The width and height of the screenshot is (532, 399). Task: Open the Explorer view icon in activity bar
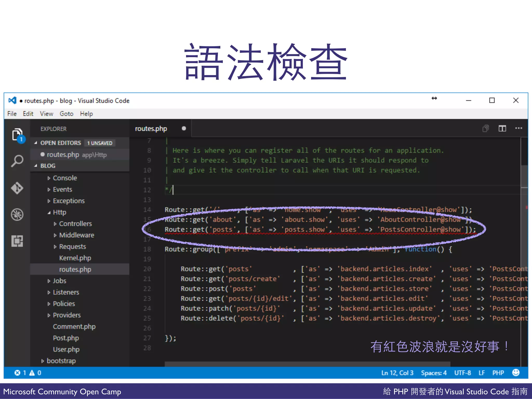pos(17,135)
